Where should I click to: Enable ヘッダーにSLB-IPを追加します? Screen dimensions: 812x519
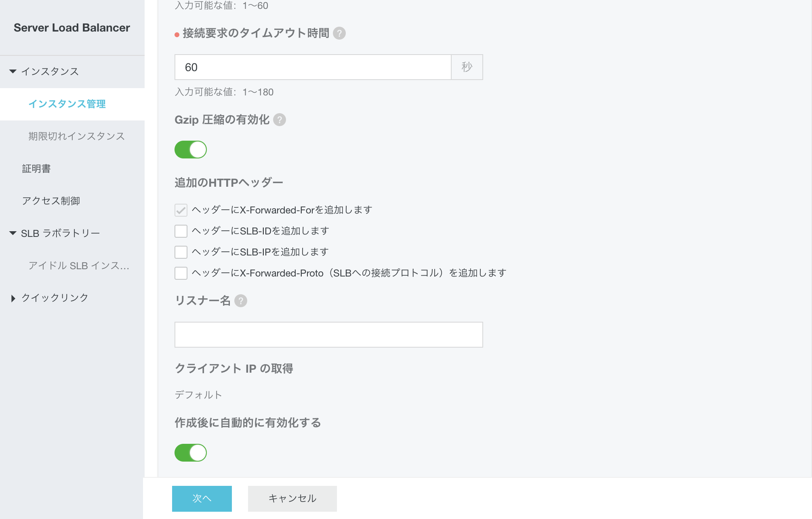point(180,251)
